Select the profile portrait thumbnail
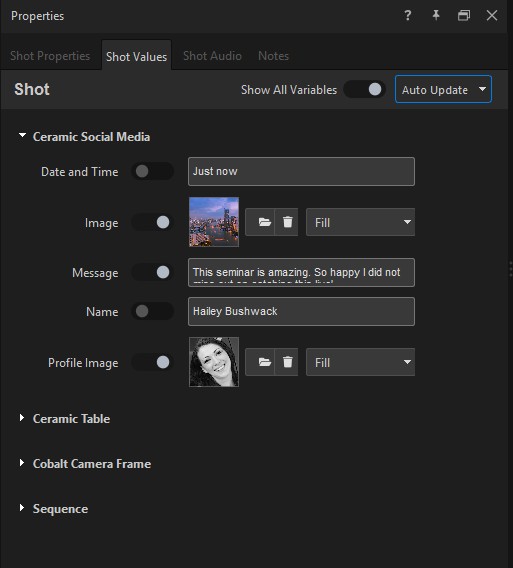Image resolution: width=513 pixels, height=568 pixels. click(x=214, y=362)
